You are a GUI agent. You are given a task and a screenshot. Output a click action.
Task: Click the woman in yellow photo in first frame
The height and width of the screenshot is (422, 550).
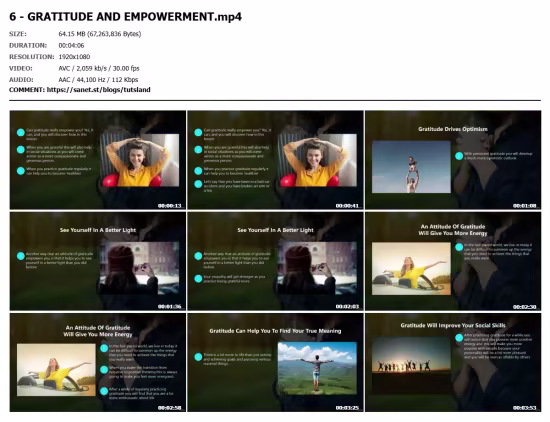[140, 160]
